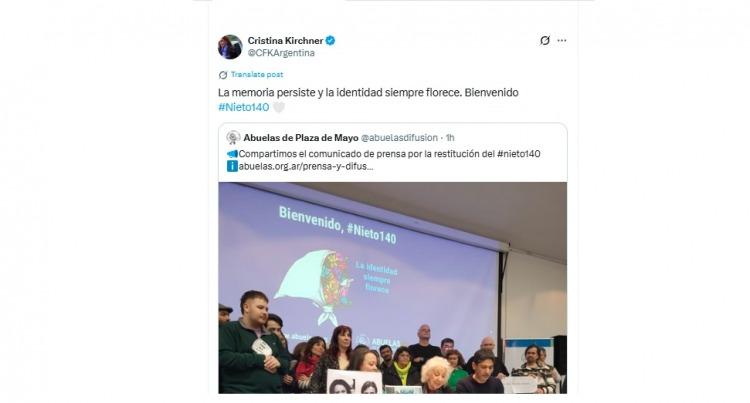Open the #nieto140 hashtag in quoted post
The height and width of the screenshot is (403, 750).
tap(518, 154)
